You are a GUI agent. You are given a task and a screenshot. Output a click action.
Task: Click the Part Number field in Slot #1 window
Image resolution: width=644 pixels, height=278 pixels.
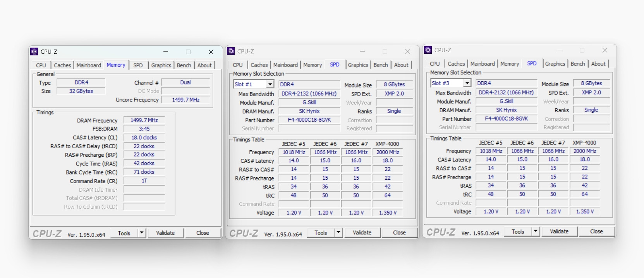(x=309, y=120)
